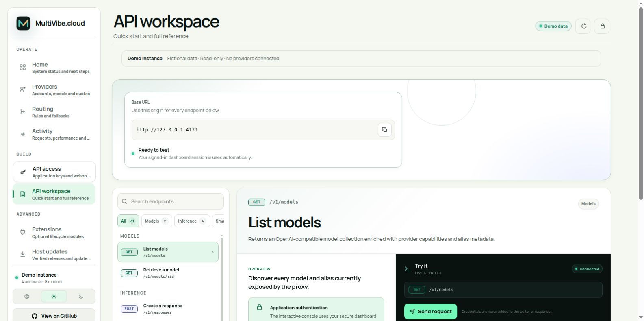
Task: Click the GET badge in endpoint header
Action: (x=257, y=202)
